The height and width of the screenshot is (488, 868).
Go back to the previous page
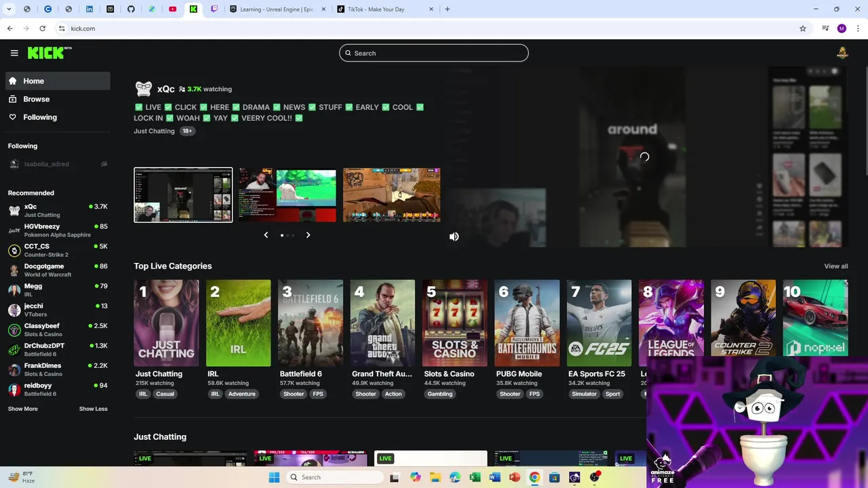9,28
